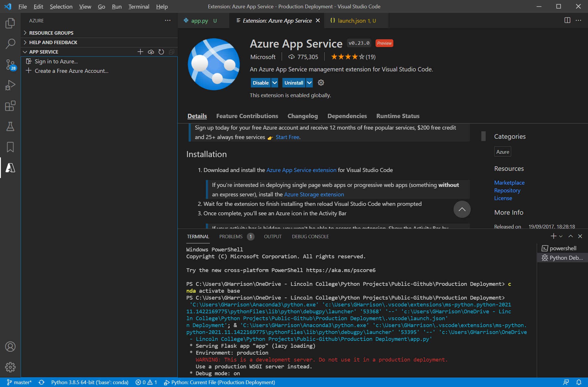Image resolution: width=588 pixels, height=387 pixels.
Task: Open the Extensions view icon
Action: click(10, 106)
